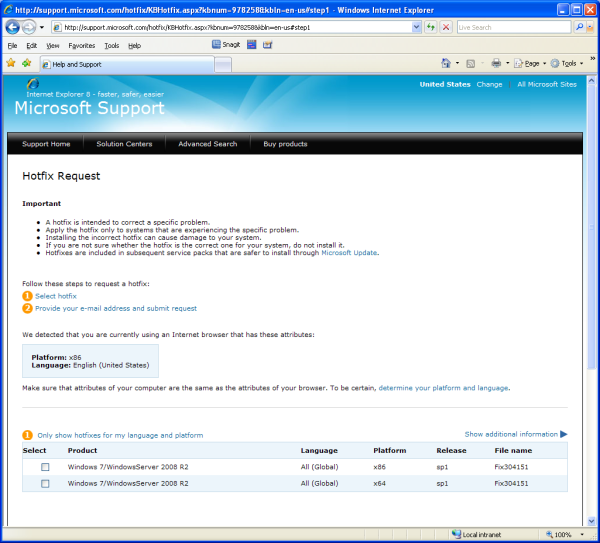The image size is (600, 543).
Task: Click the browser Back arrow button
Action: click(13, 27)
